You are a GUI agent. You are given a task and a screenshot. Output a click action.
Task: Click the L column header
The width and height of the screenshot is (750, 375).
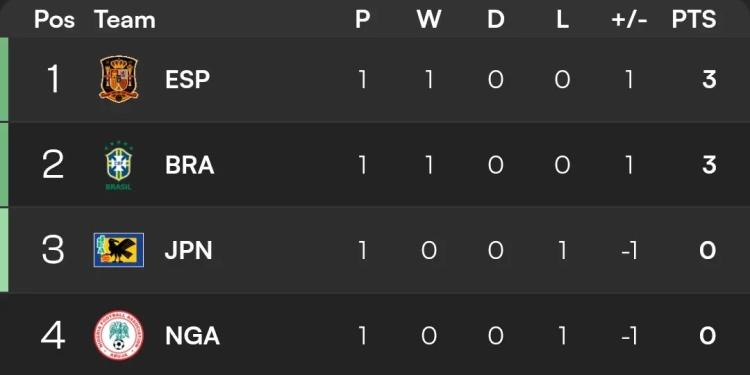click(x=562, y=20)
